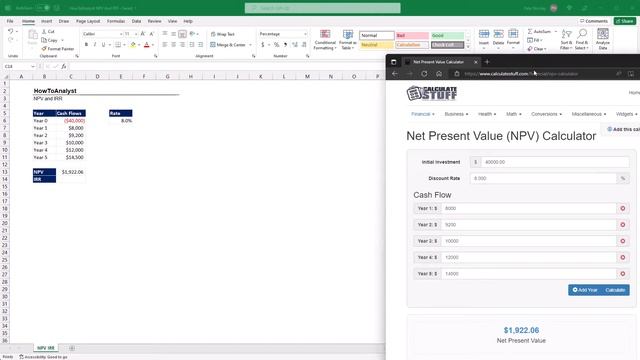640x360 pixels.
Task: Toggle Underline formatting
Action: click(x=103, y=44)
